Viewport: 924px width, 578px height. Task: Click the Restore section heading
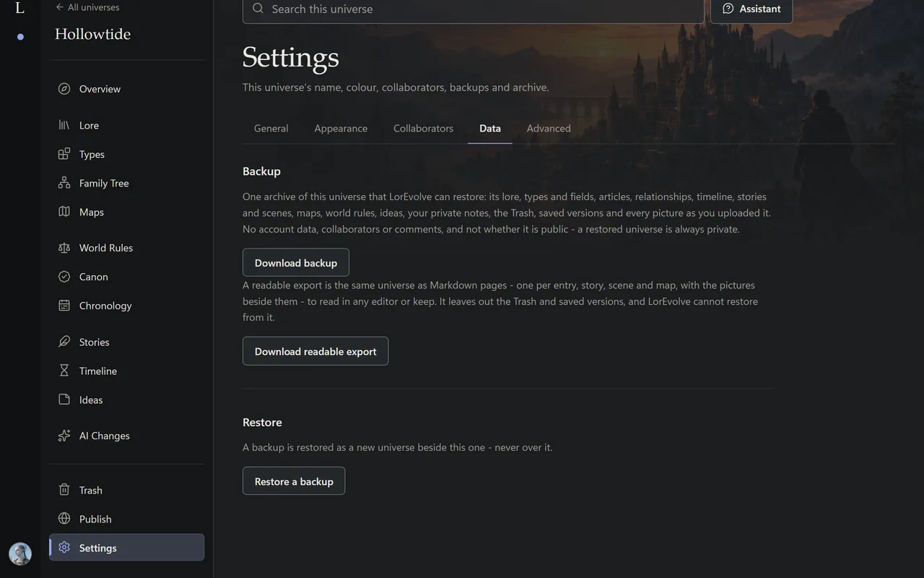point(262,422)
